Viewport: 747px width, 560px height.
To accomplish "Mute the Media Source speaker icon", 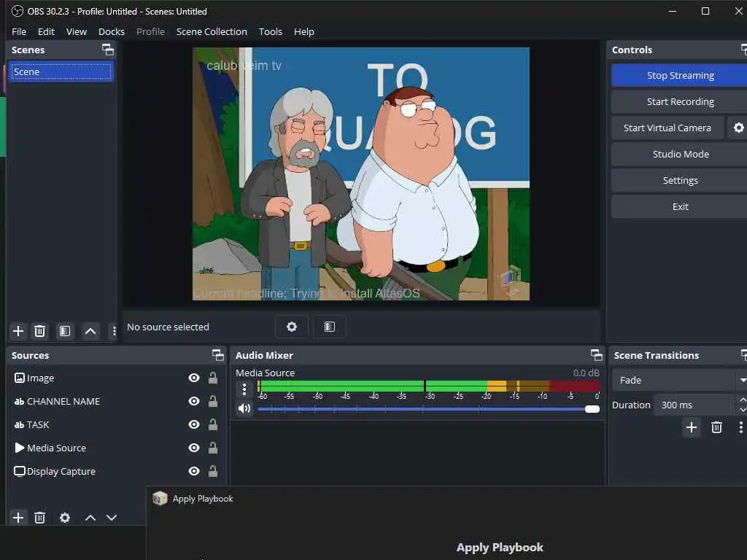I will 244,408.
